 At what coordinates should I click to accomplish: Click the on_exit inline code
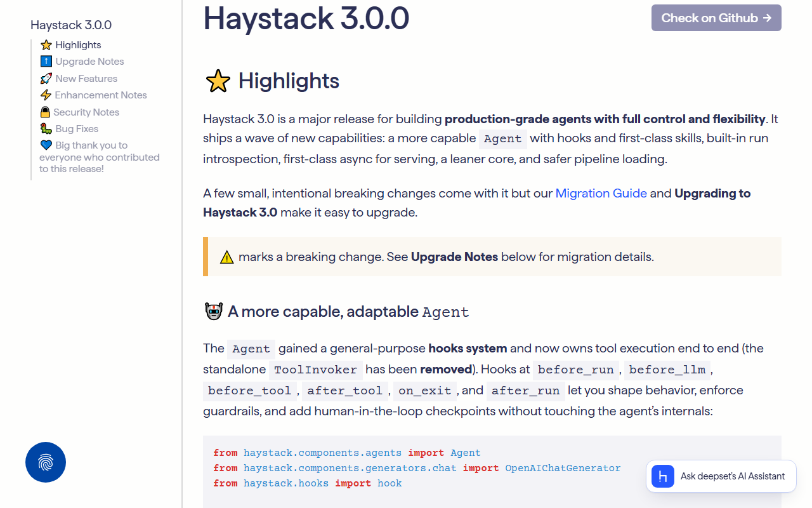pyautogui.click(x=425, y=391)
